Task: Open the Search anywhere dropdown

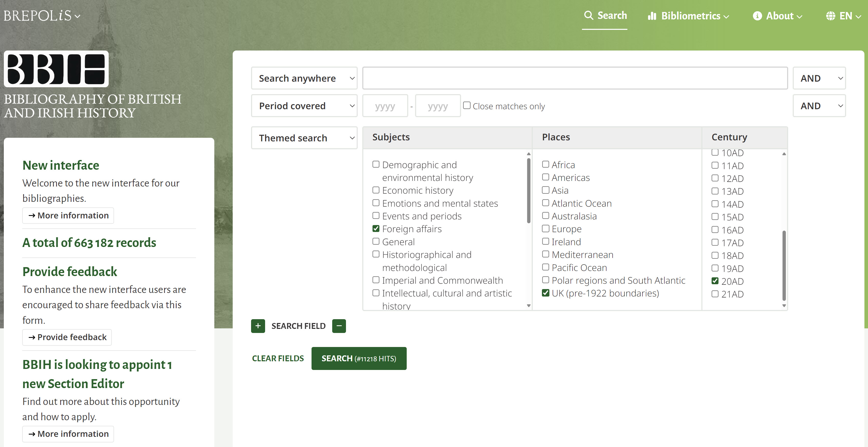Action: (304, 78)
